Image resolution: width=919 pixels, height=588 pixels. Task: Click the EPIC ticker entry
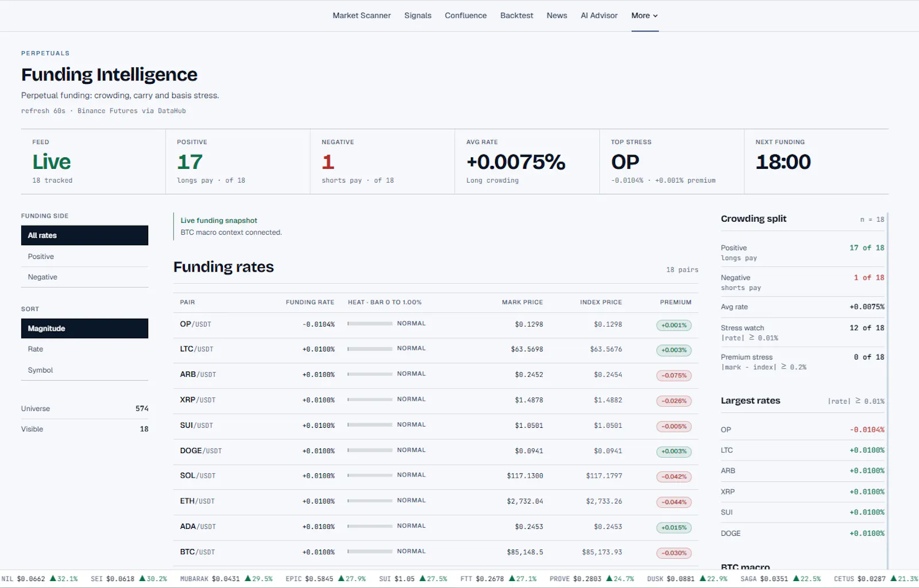pos(326,579)
